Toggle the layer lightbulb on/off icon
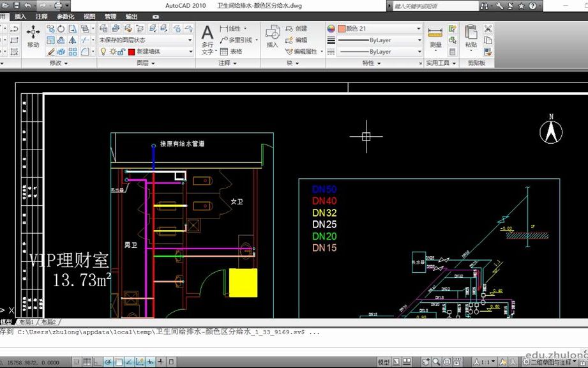 [x=103, y=51]
